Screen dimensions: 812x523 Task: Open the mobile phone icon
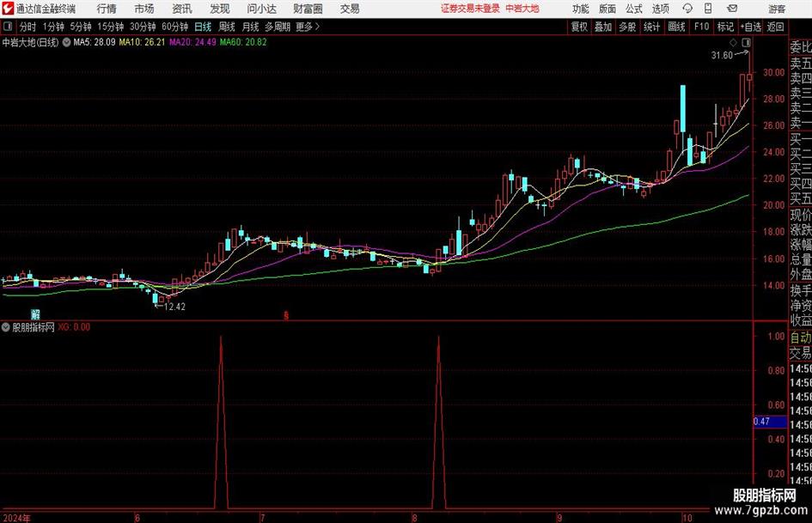708,9
